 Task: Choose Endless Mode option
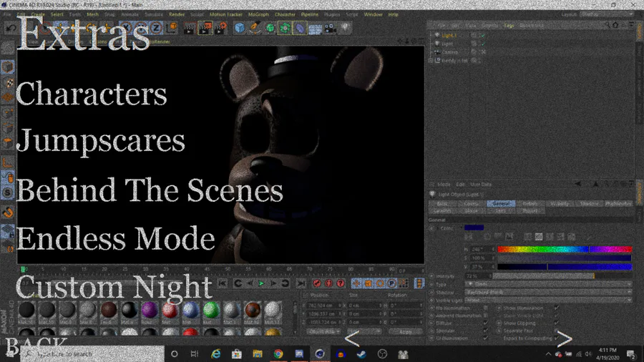click(115, 238)
